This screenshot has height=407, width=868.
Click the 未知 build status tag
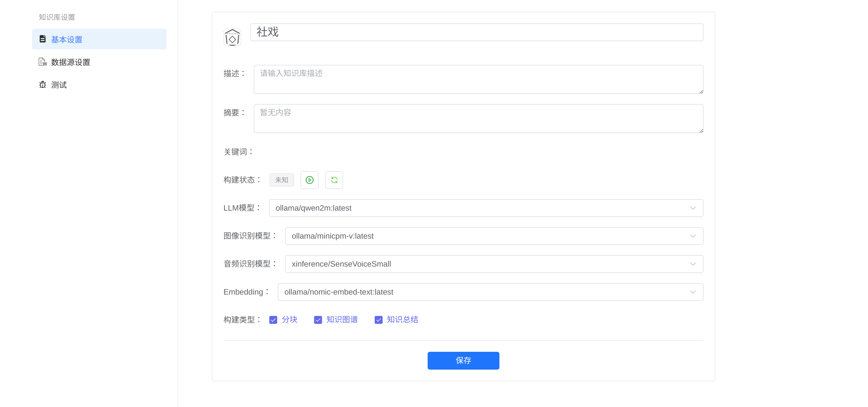coord(281,180)
